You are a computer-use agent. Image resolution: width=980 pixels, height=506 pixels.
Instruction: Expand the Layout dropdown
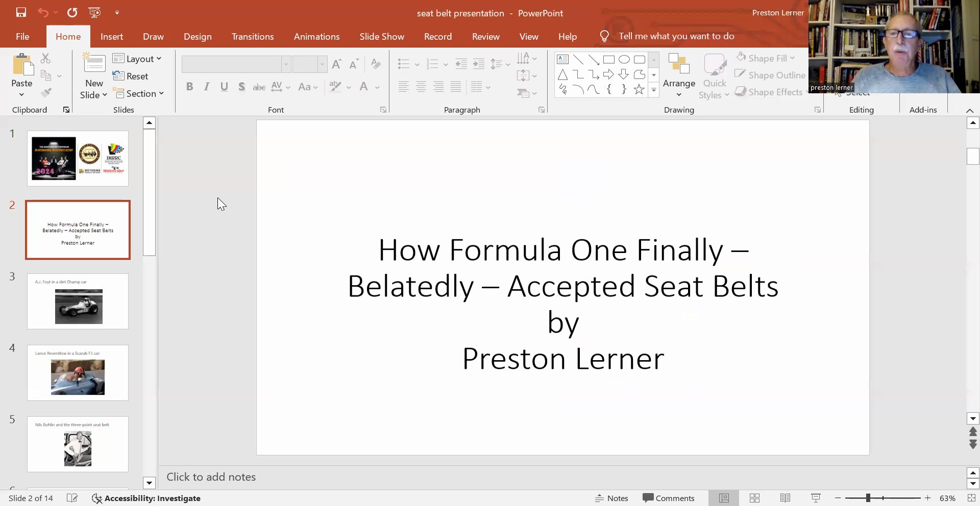[137, 59]
